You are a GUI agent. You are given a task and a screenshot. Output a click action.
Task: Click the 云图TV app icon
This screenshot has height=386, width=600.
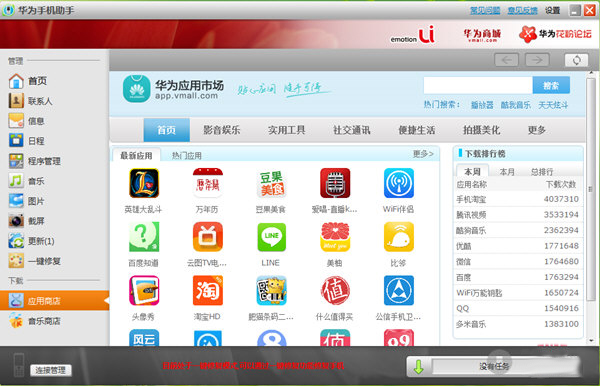[207, 237]
